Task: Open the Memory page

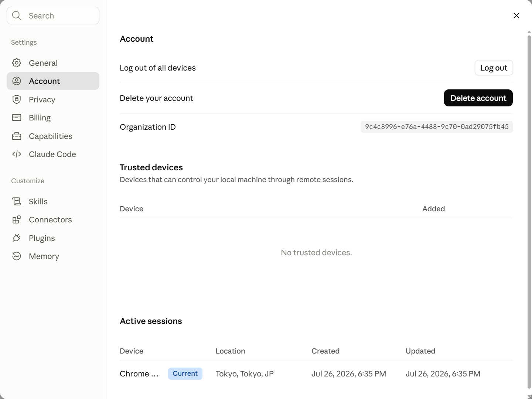Action: [x=53, y=256]
